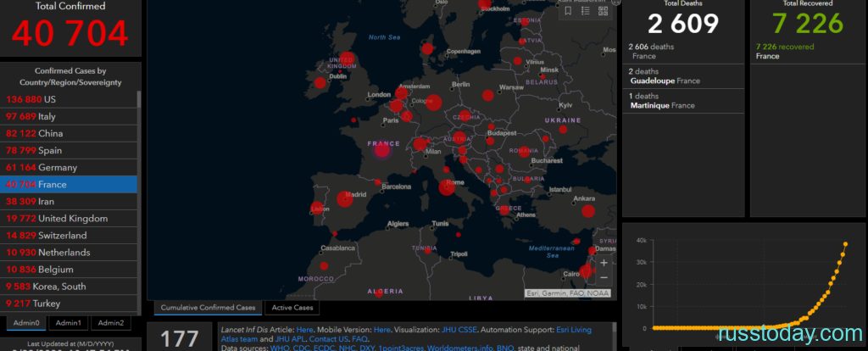The height and width of the screenshot is (351, 868).
Task: Select US in the country list
Action: tap(69, 100)
